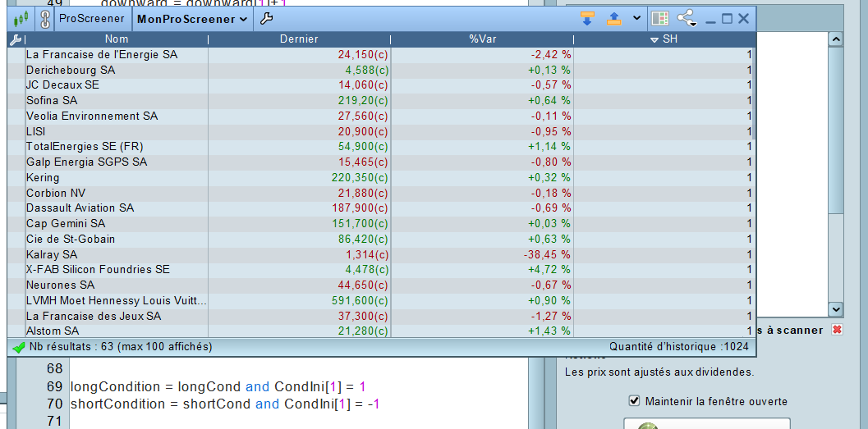868x429 pixels.
Task: Click the screener results vertical scrollbar
Action: point(753,93)
